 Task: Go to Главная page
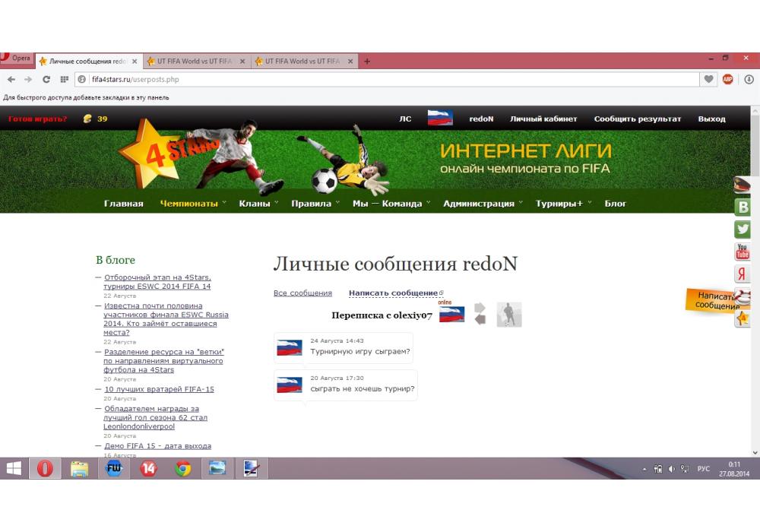(x=124, y=204)
